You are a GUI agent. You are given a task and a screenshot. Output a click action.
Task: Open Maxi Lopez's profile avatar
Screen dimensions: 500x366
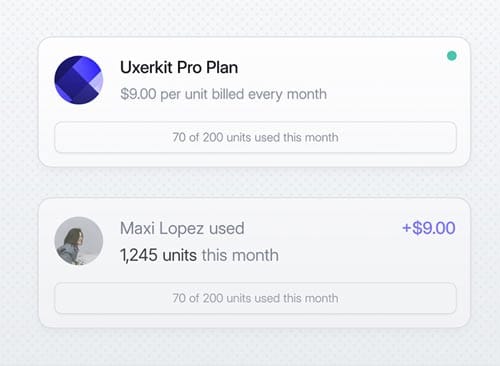pos(79,241)
